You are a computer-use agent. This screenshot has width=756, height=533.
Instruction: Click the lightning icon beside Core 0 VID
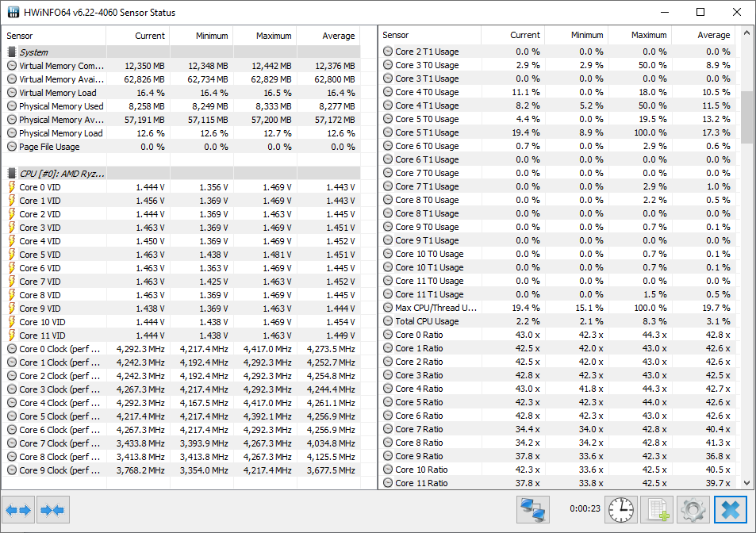click(x=12, y=187)
